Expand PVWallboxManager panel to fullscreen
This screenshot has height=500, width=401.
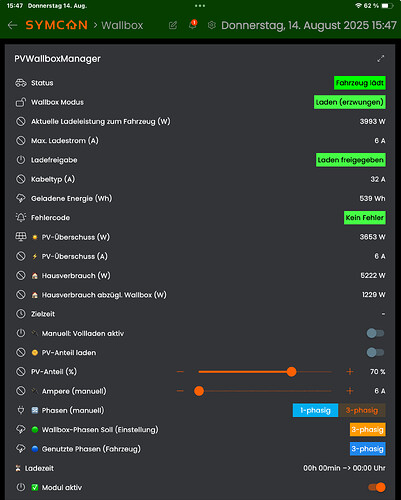pos(380,59)
